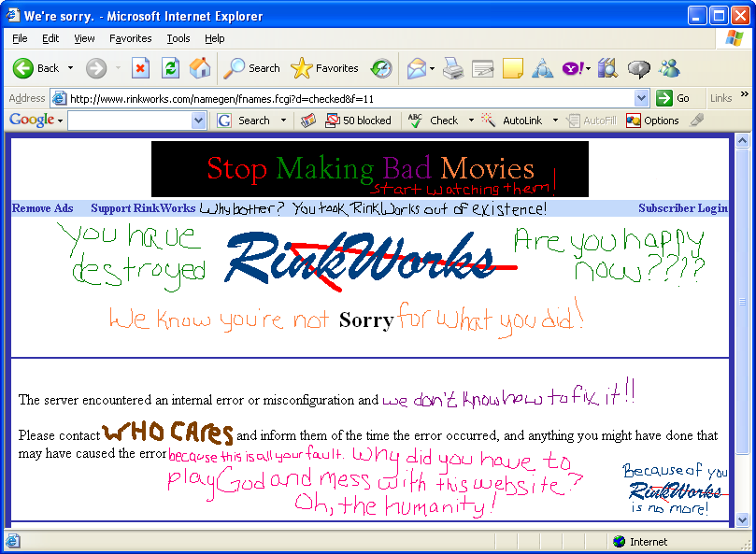
Task: Click the pyramid-shaped toolbar icon
Action: 542,68
